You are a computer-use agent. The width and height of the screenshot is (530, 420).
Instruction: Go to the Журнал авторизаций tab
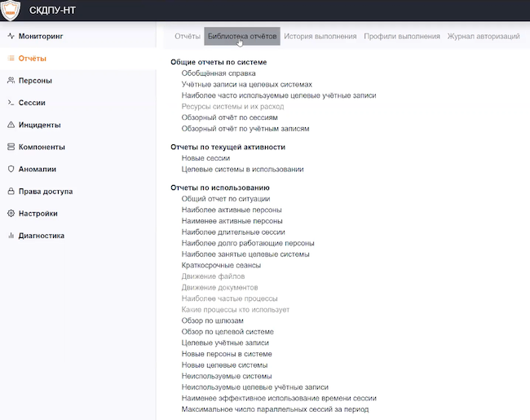pos(484,37)
